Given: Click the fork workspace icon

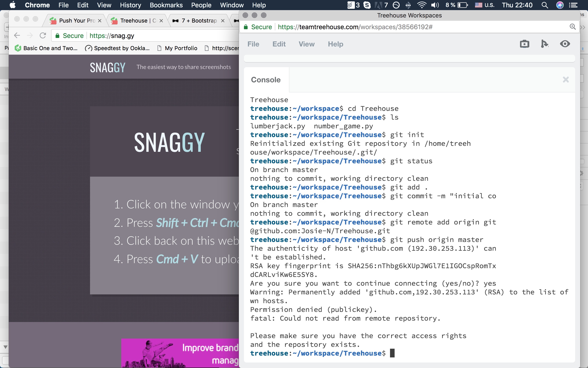Looking at the screenshot, I should (545, 44).
